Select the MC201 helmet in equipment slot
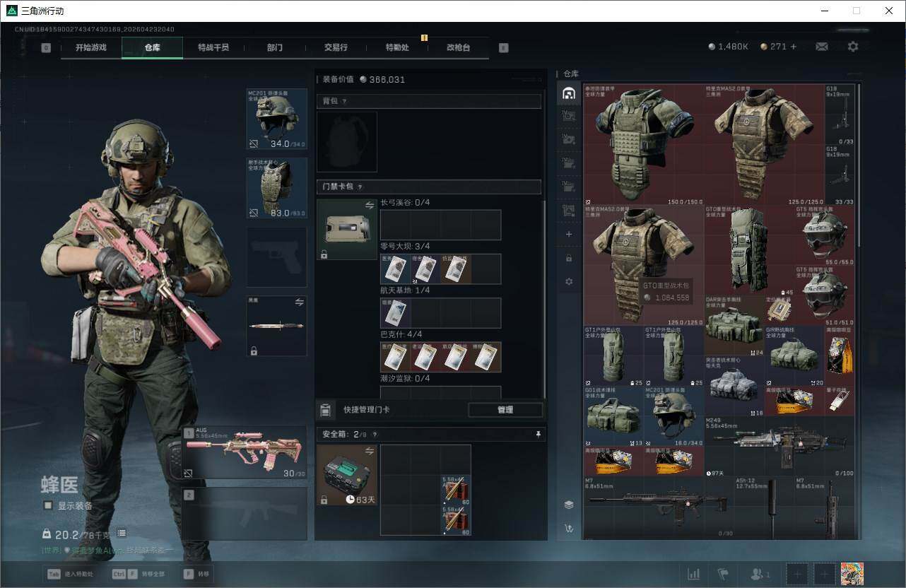This screenshot has height=588, width=906. click(276, 119)
